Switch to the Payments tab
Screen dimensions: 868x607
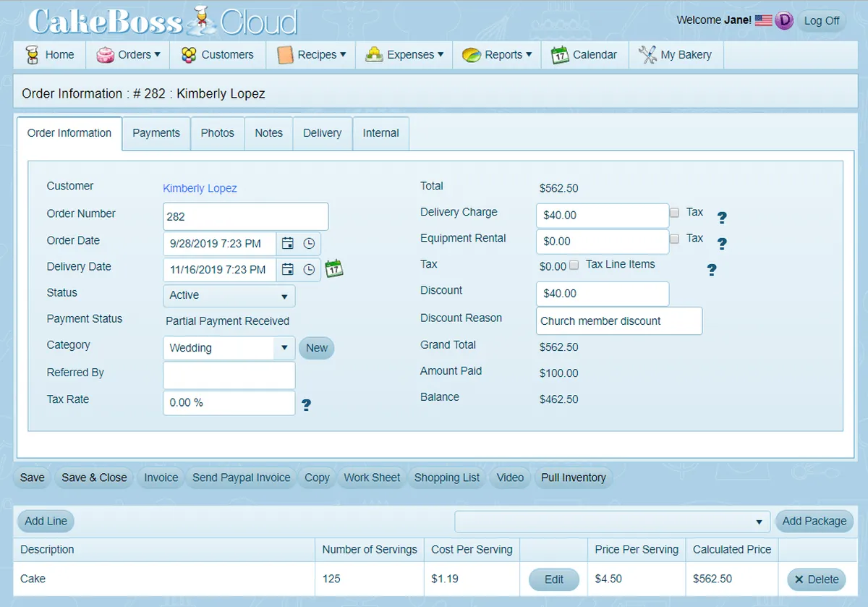coord(156,133)
